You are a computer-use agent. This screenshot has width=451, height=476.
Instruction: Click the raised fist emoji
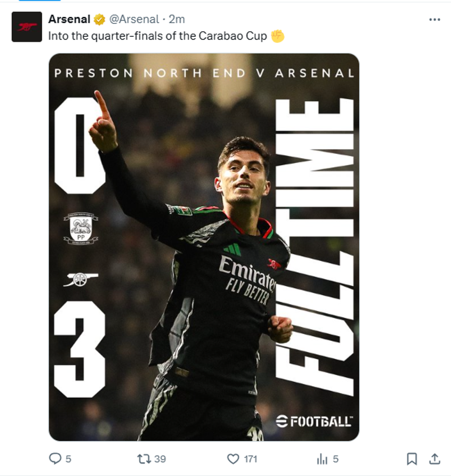(x=278, y=36)
